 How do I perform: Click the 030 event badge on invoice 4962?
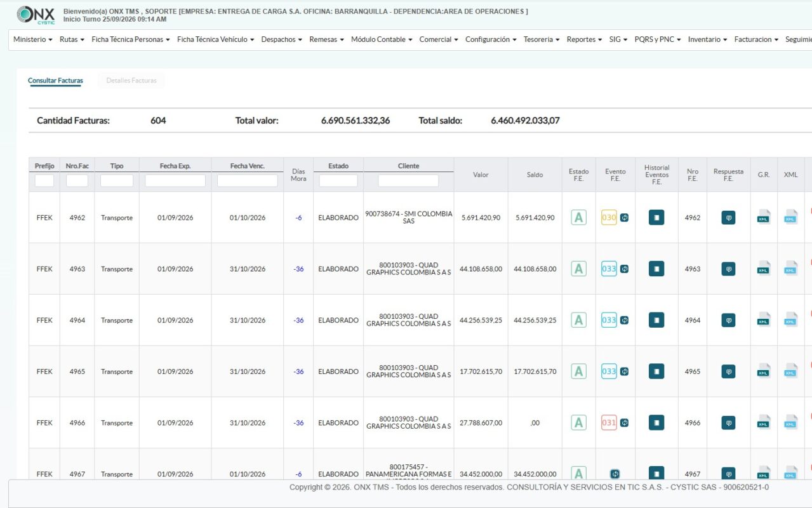click(x=609, y=218)
